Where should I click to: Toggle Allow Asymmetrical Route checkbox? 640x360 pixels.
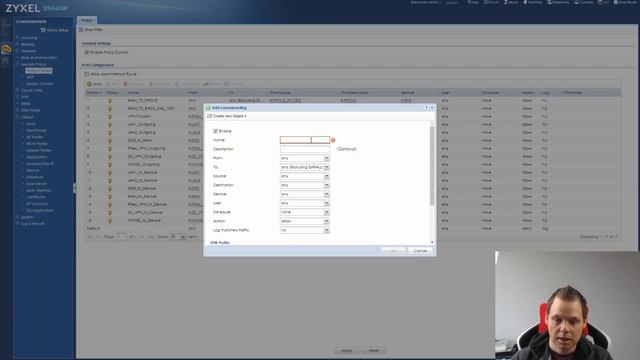click(x=87, y=74)
